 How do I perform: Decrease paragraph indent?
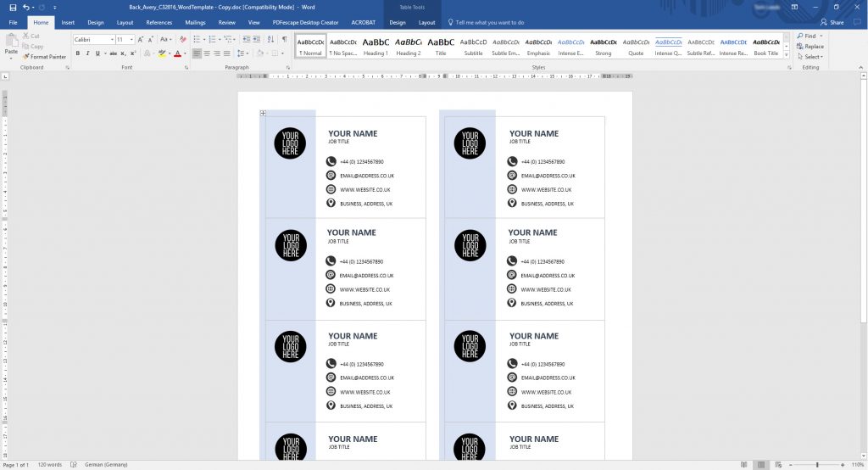[247, 39]
